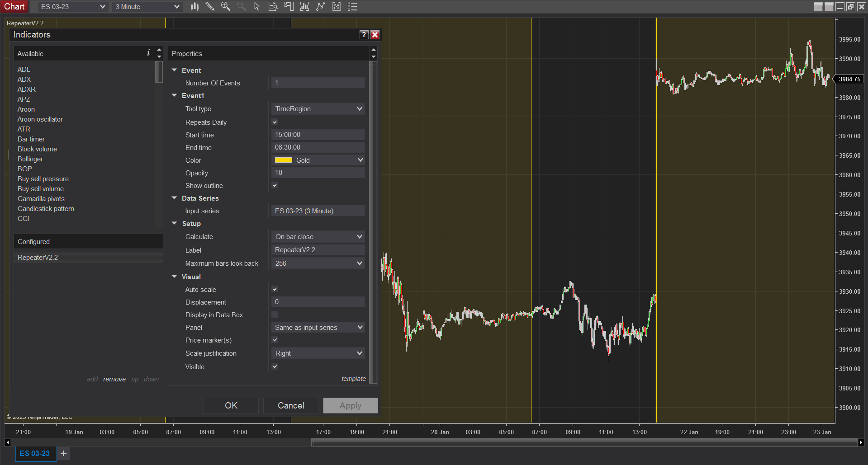Toggle the Visible checkbox
Screen dimensions: 868x465
click(275, 366)
